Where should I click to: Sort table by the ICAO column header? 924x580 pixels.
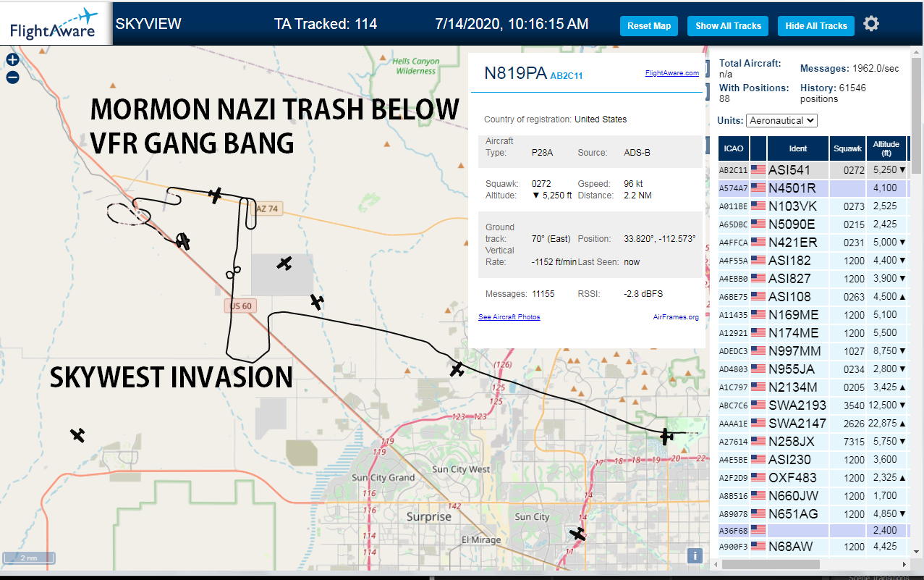734,148
